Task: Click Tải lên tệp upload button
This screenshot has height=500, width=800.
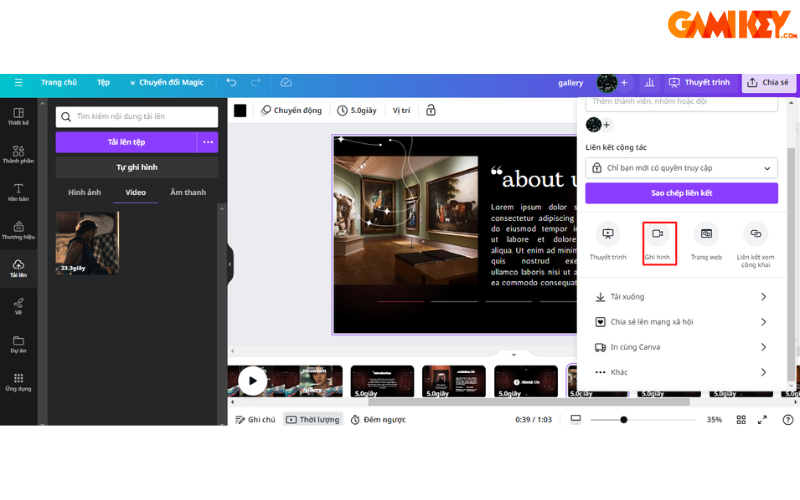Action: pos(126,142)
